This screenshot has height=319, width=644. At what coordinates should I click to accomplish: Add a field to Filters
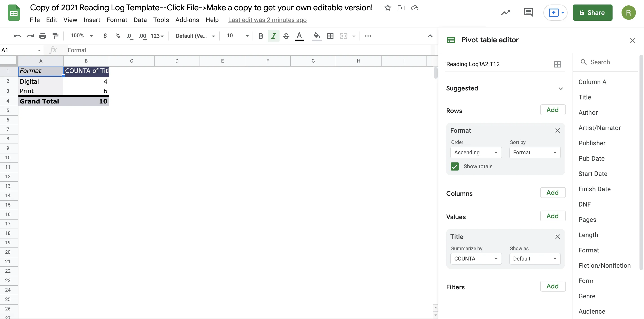[x=553, y=286]
